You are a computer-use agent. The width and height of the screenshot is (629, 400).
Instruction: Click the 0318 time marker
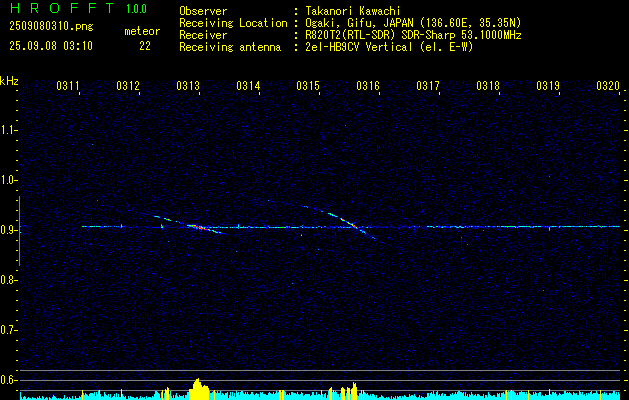coord(488,85)
